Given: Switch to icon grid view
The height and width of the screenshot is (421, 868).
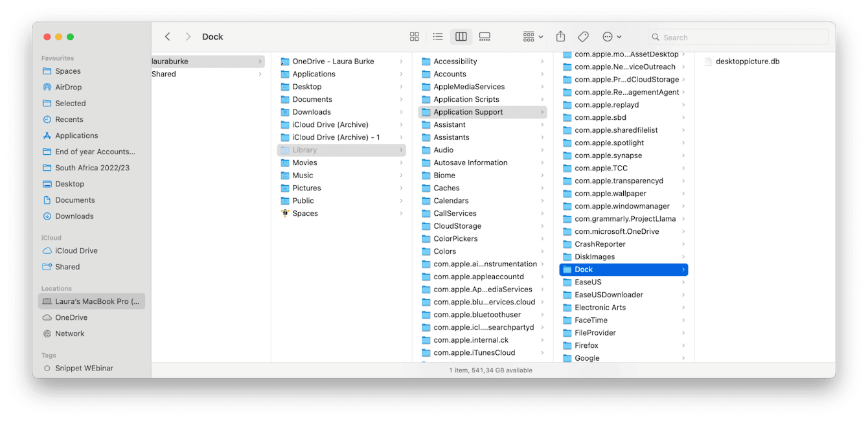Looking at the screenshot, I should [415, 37].
